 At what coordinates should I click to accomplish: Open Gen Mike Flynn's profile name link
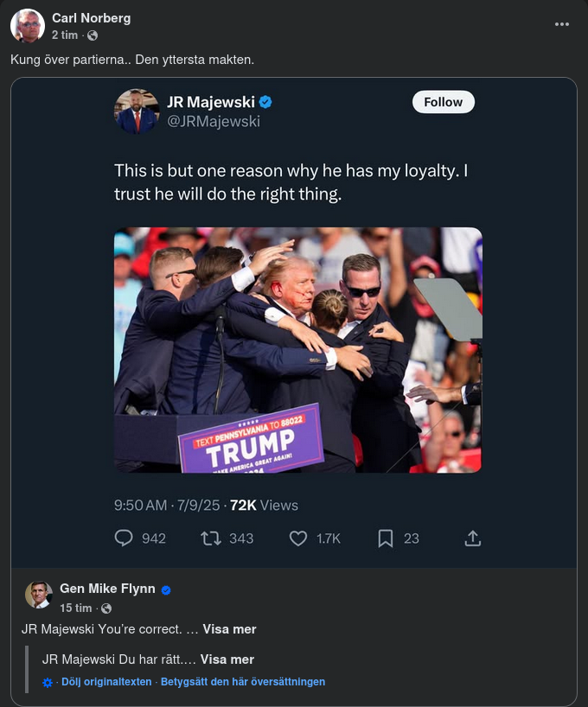(107, 589)
